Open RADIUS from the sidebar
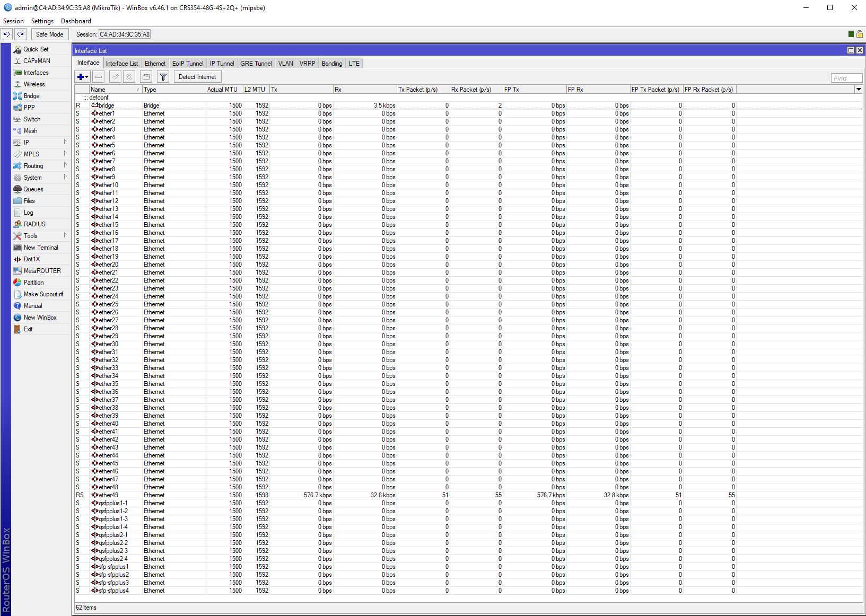This screenshot has height=616, width=866. point(41,224)
